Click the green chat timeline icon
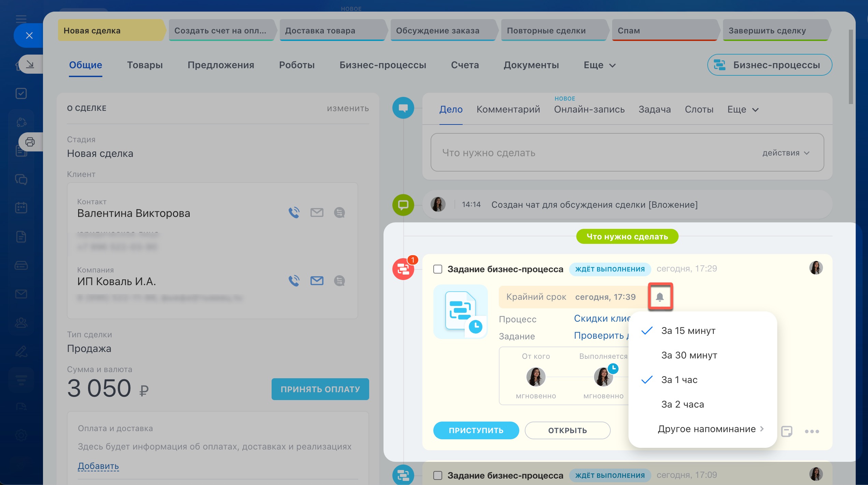Viewport: 868px width, 485px height. point(403,205)
